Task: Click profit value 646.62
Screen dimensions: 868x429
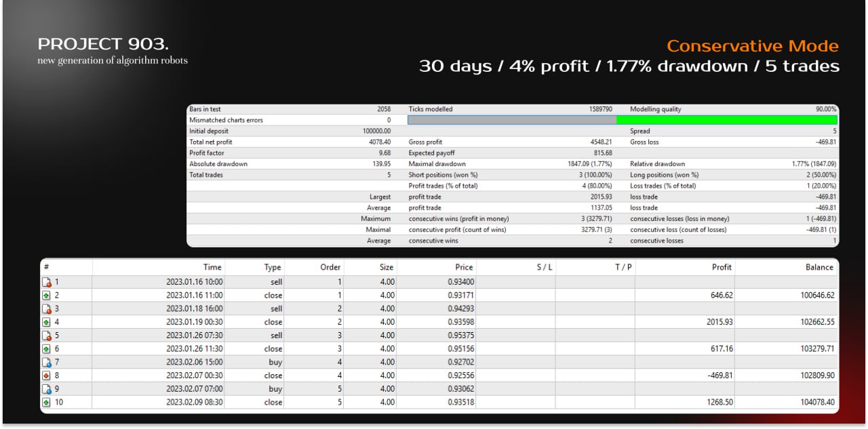Action: coord(720,295)
